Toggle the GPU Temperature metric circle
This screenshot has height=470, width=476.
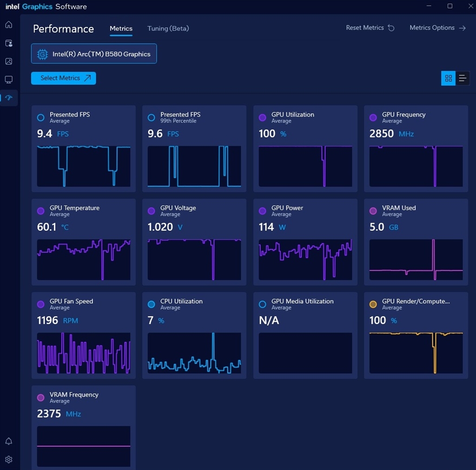(41, 211)
